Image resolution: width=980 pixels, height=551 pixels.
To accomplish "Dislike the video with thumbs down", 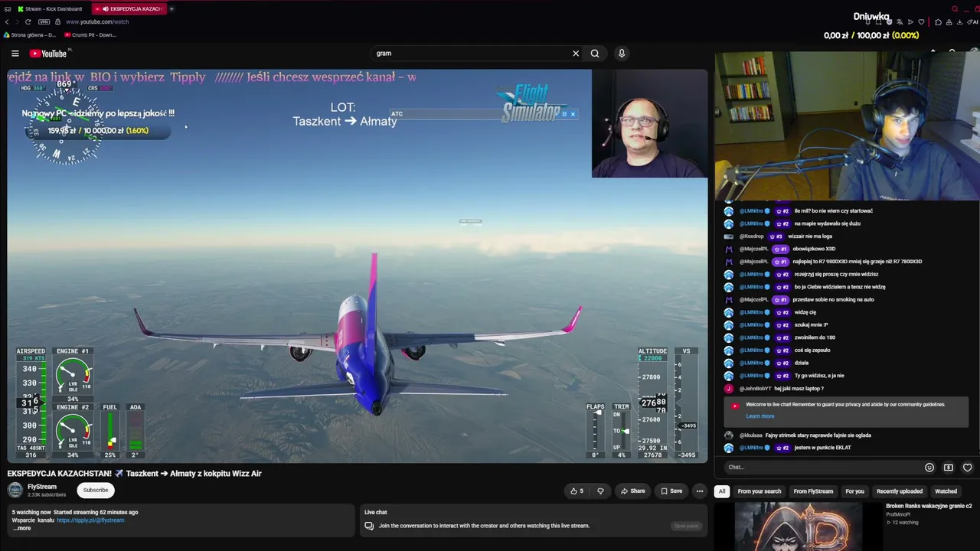I will pyautogui.click(x=600, y=491).
